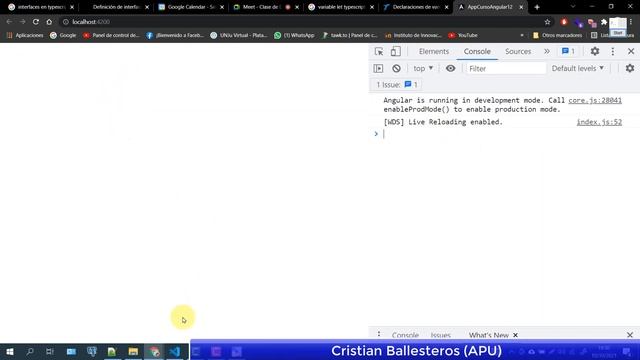The width and height of the screenshot is (640, 360).
Task: Bookmark this page with the star icon
Action: (547, 22)
